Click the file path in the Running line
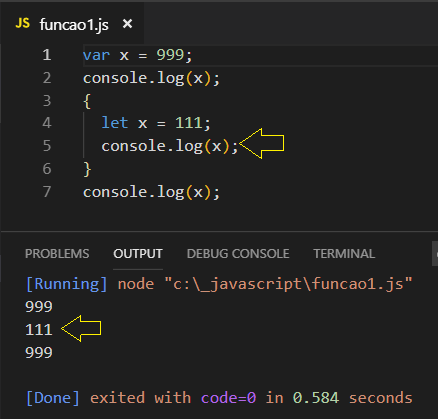 [289, 284]
